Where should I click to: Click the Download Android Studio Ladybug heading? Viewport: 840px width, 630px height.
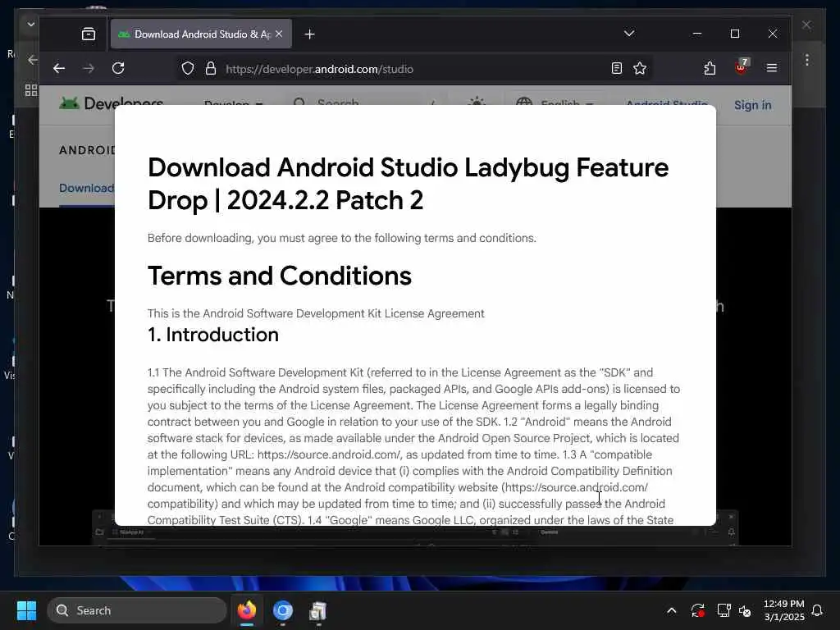[x=409, y=184]
